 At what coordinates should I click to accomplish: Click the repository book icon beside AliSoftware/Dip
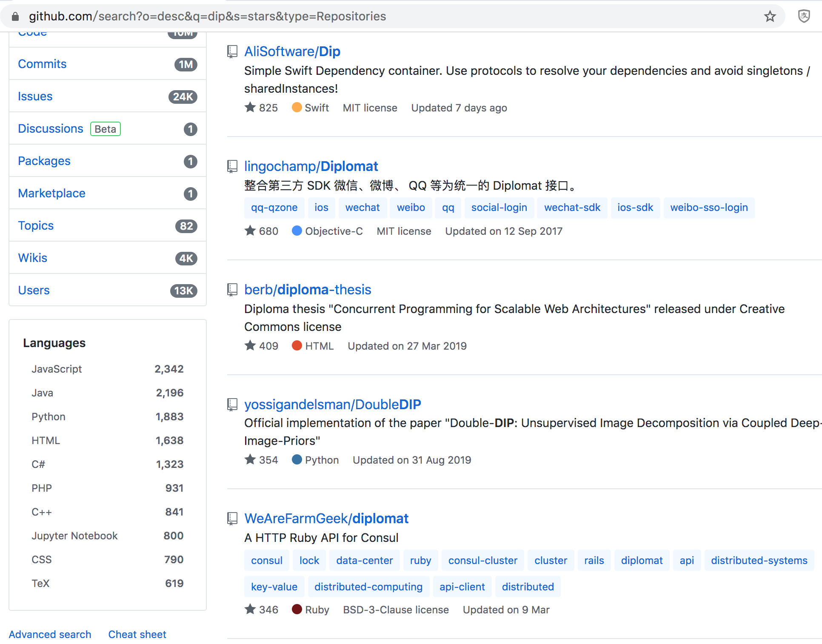(x=232, y=51)
